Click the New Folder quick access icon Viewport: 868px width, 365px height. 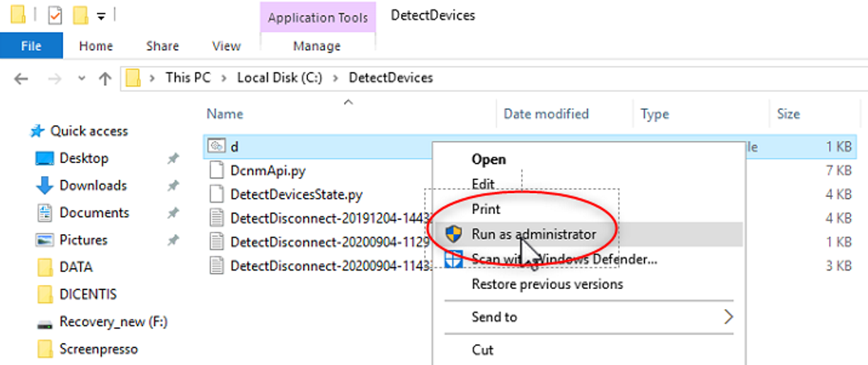(80, 15)
